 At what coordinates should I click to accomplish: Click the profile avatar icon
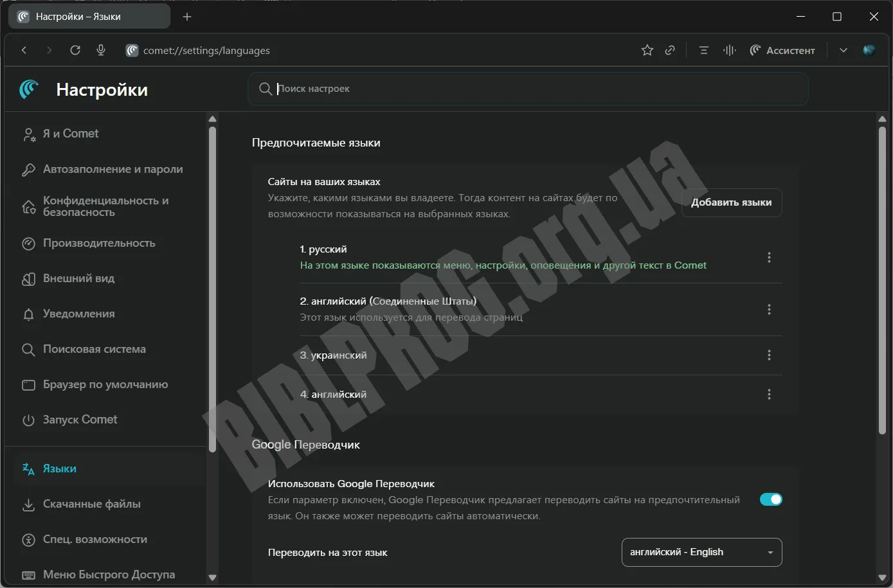click(869, 50)
